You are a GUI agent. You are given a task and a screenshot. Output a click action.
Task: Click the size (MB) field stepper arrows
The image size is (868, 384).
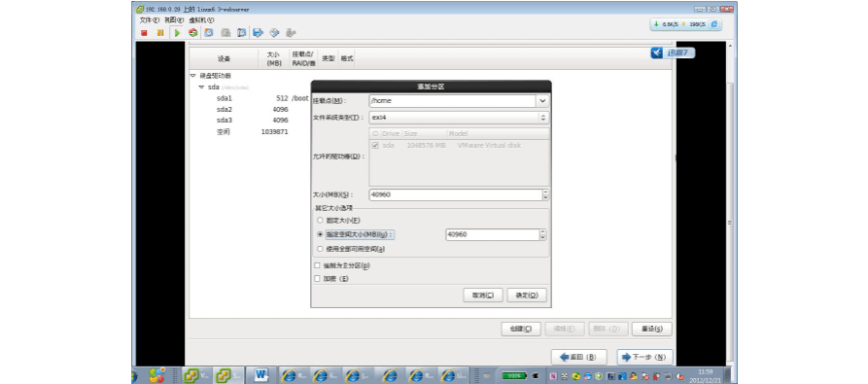pyautogui.click(x=545, y=194)
